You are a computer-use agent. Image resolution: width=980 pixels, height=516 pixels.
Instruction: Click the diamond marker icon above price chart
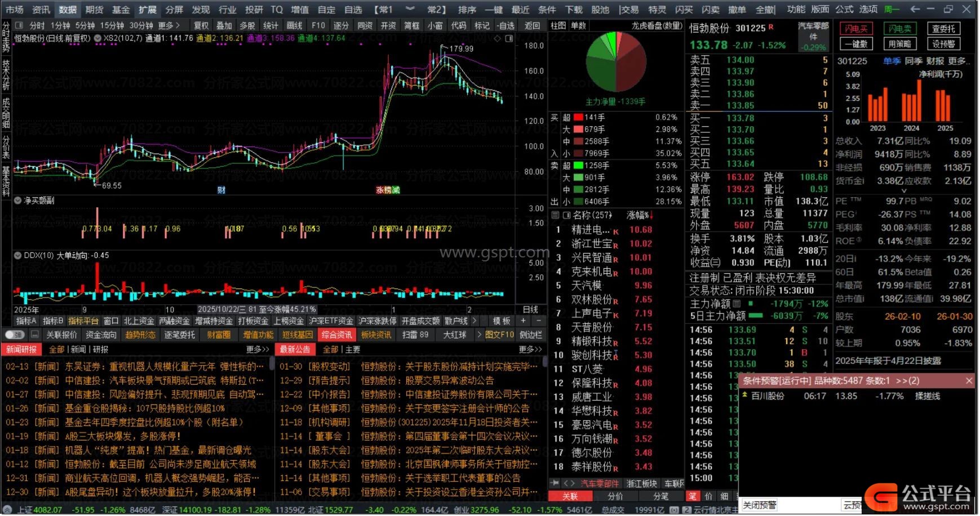tap(497, 38)
